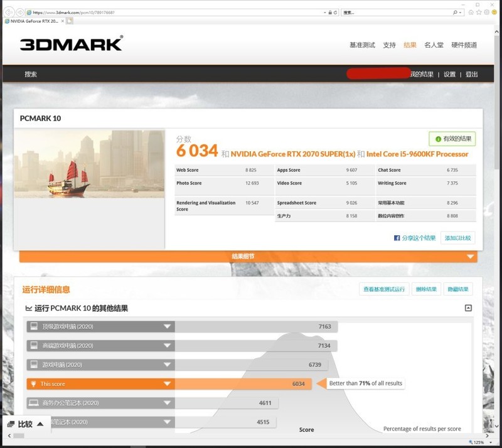Click the 有效的结果 badge

coord(452,139)
